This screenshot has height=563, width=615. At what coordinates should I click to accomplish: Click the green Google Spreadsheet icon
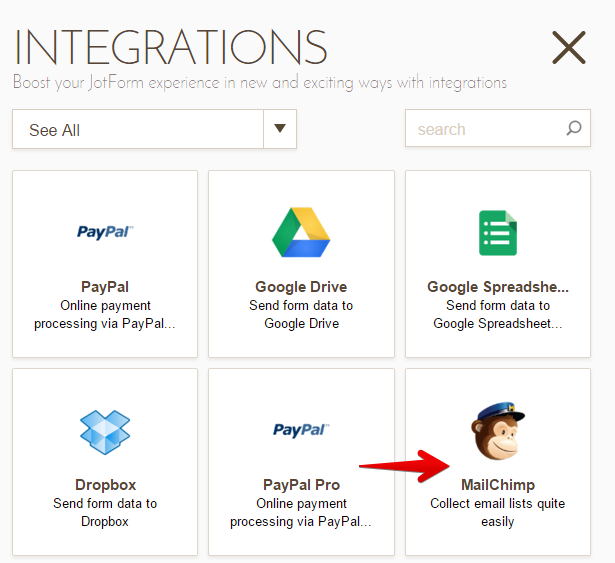[x=497, y=232]
